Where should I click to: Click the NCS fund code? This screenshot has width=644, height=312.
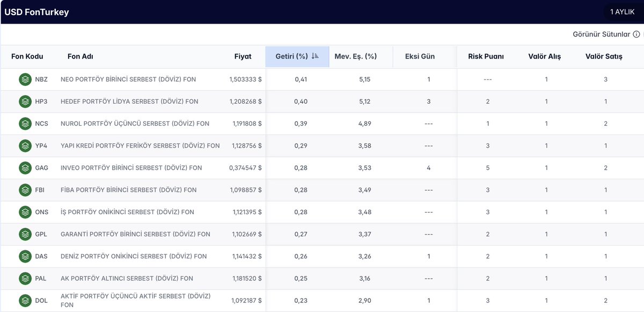point(41,124)
